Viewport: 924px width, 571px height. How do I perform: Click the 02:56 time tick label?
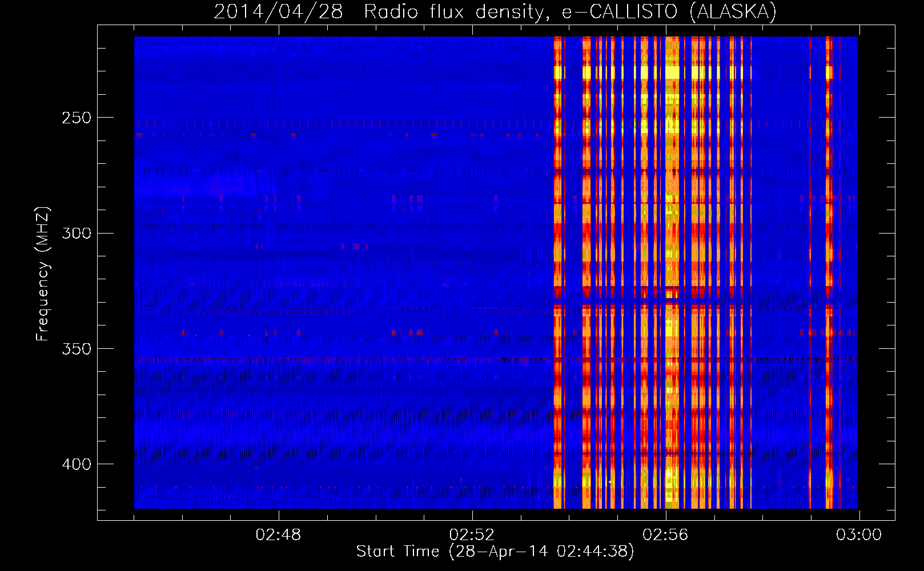point(665,535)
